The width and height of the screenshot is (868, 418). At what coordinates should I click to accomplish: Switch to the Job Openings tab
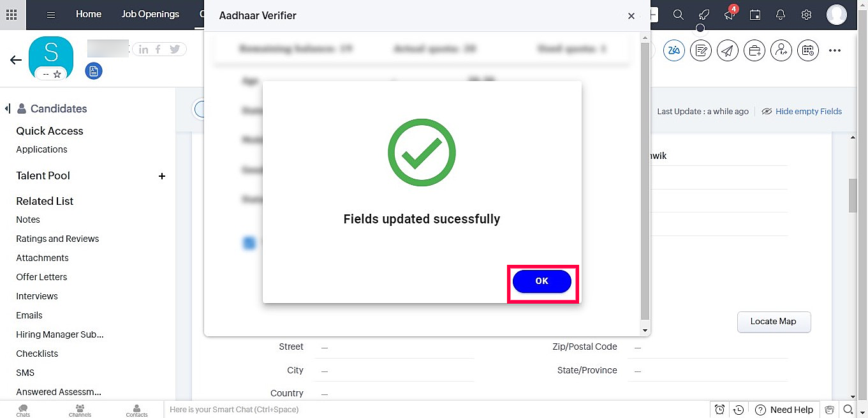click(151, 14)
